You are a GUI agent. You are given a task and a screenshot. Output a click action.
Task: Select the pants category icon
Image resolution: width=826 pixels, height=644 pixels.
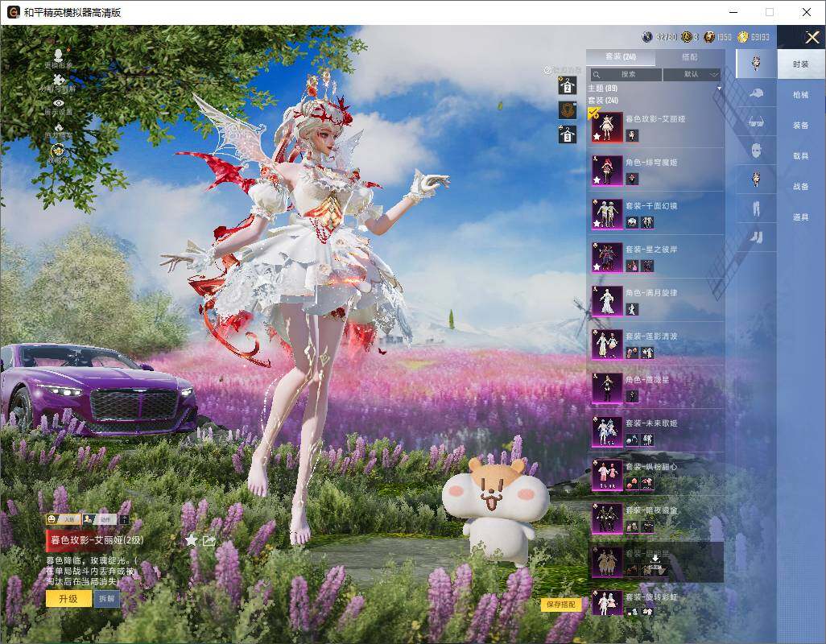click(756, 209)
